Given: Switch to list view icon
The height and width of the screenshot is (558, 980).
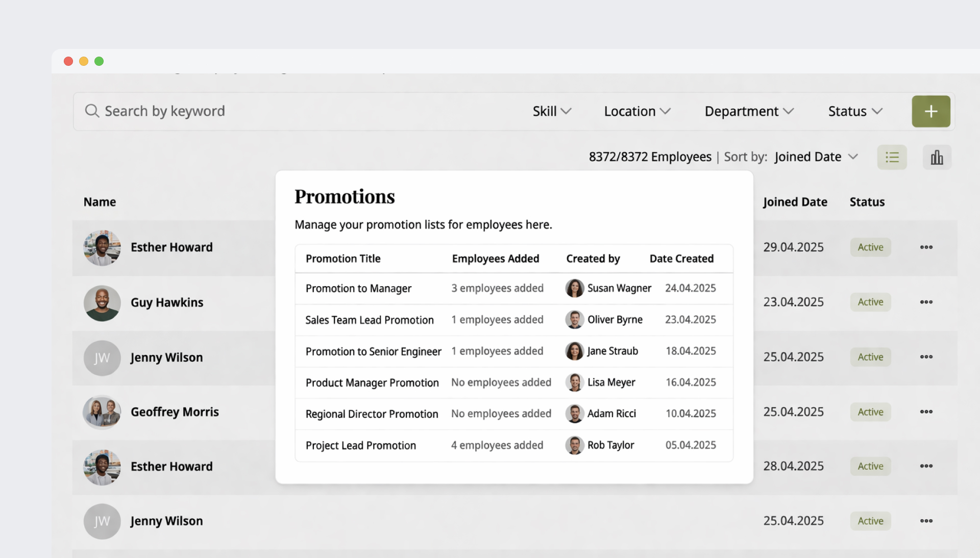Looking at the screenshot, I should tap(892, 157).
